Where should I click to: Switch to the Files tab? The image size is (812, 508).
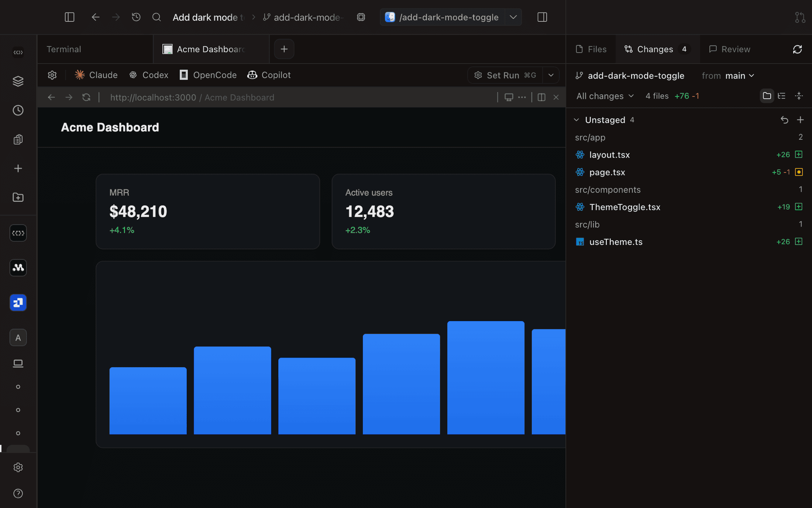click(591, 49)
